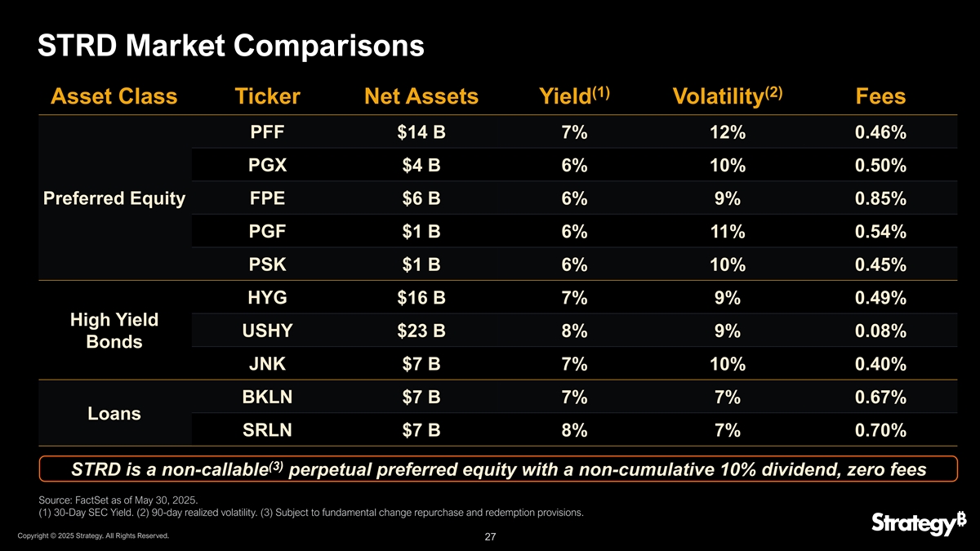980x551 pixels.
Task: Click the STRD Market Comparisons title
Action: pyautogui.click(x=231, y=46)
